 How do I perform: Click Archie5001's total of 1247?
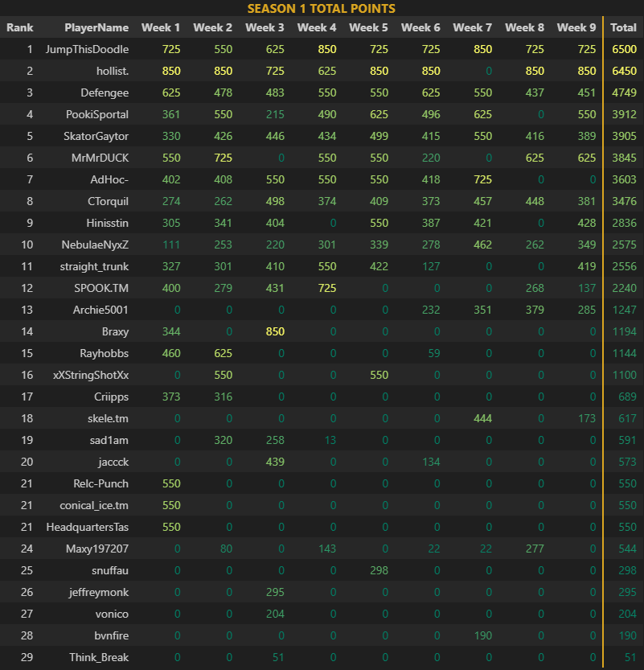pyautogui.click(x=625, y=310)
